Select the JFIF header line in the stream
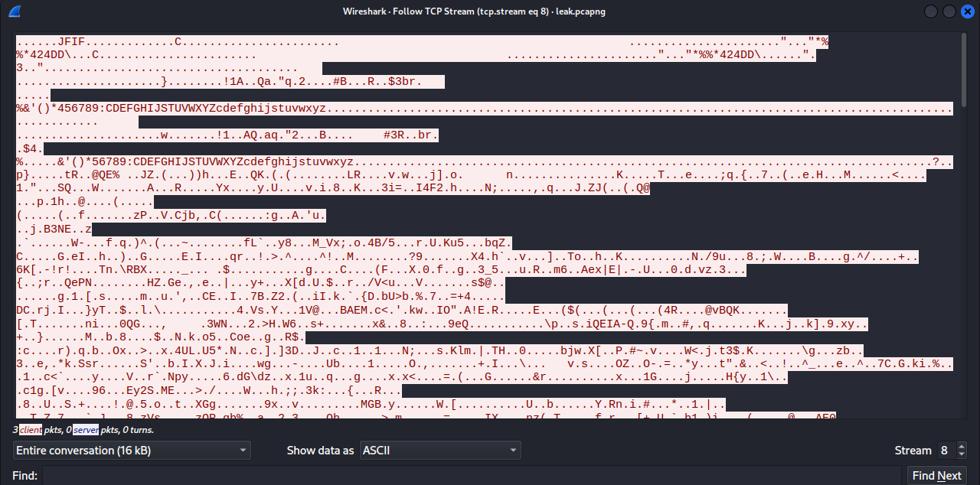The image size is (980, 485). point(77,41)
